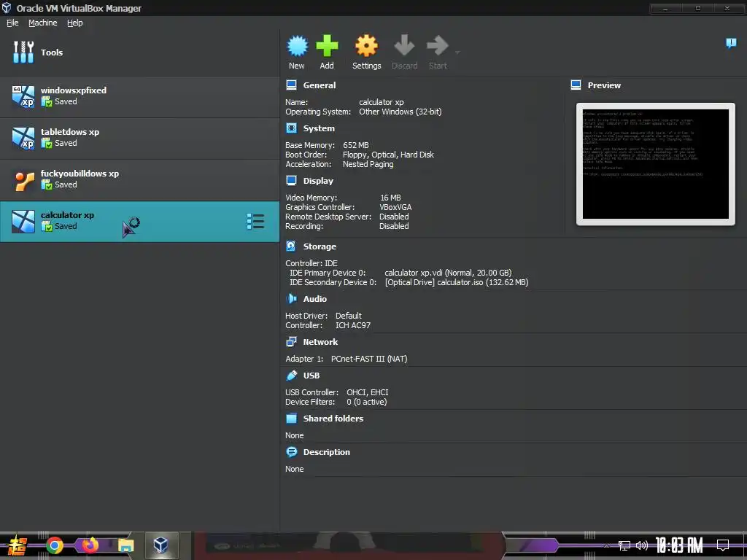This screenshot has height=560, width=747.
Task: Click the Preview section monitor icon
Action: point(576,85)
